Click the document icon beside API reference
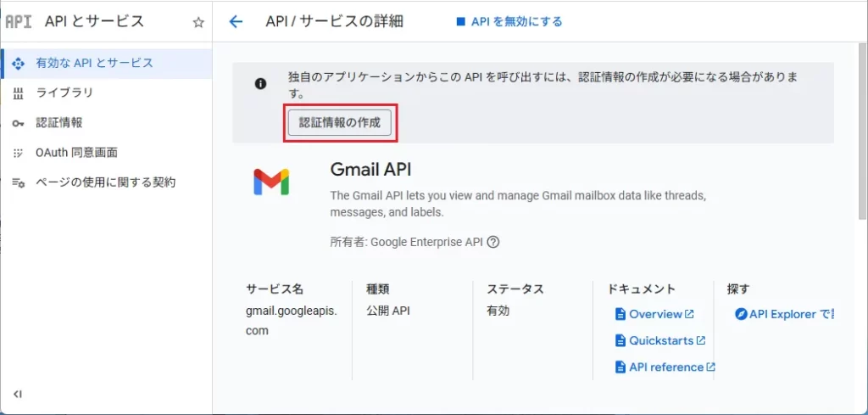Viewport: 868px width, 415px height. [x=620, y=367]
